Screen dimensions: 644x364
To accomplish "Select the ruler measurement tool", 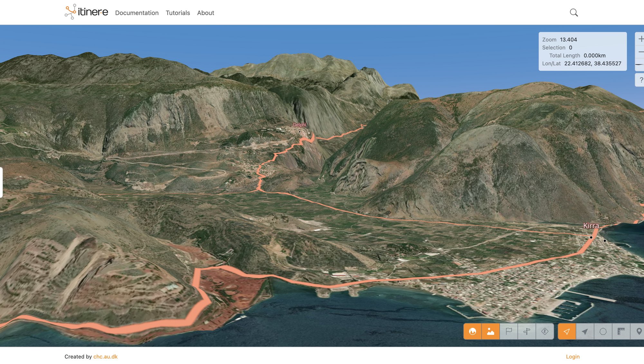I will point(621,331).
